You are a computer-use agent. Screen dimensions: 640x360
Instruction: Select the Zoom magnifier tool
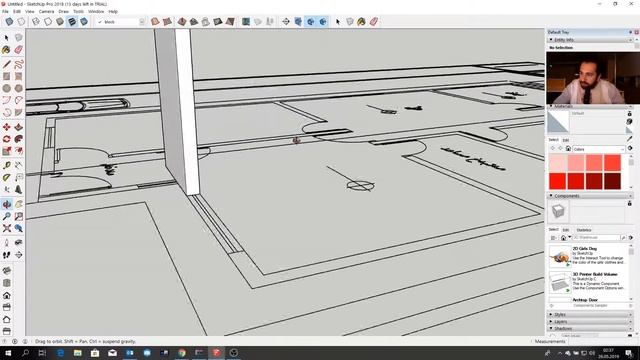pyautogui.click(x=7, y=216)
